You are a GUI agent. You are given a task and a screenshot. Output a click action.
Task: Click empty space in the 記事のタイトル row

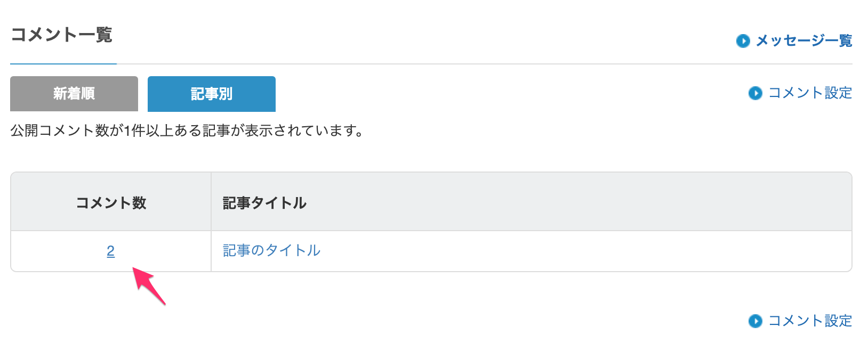pos(533,251)
